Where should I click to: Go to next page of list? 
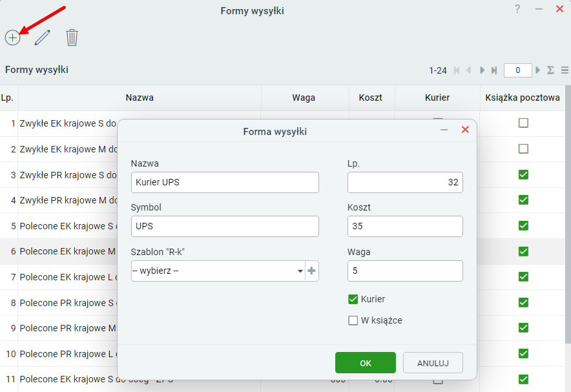point(482,70)
